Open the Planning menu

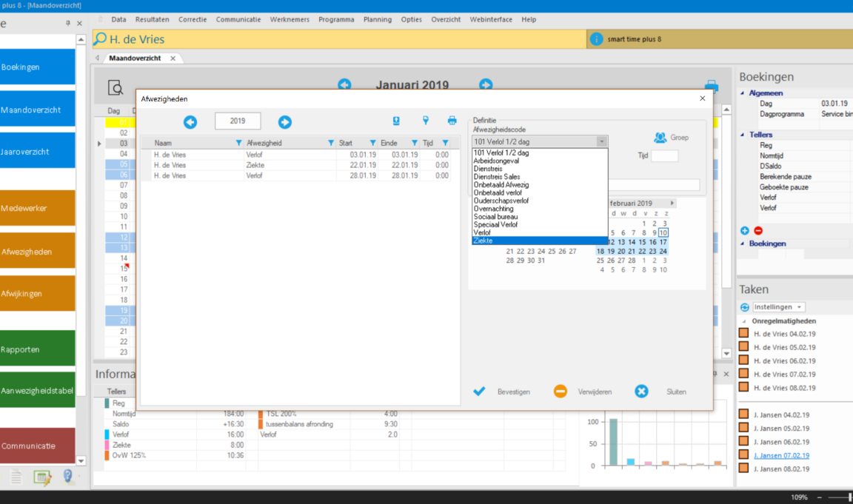tap(377, 19)
